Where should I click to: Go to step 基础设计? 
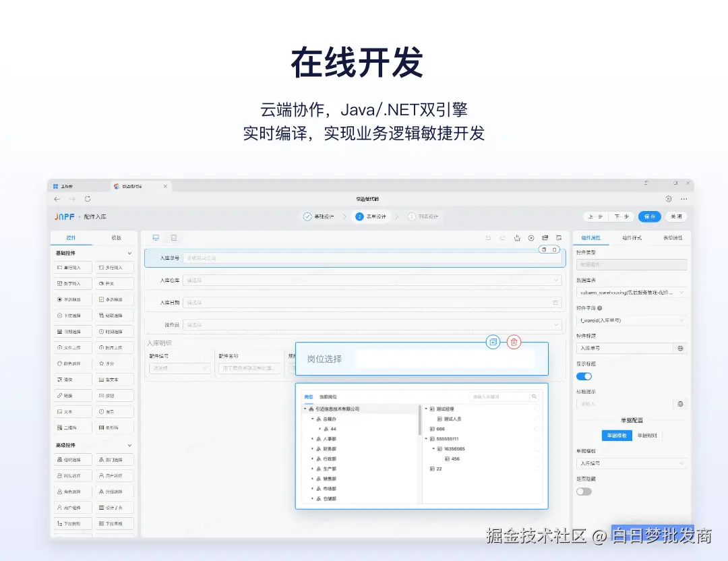click(x=319, y=217)
